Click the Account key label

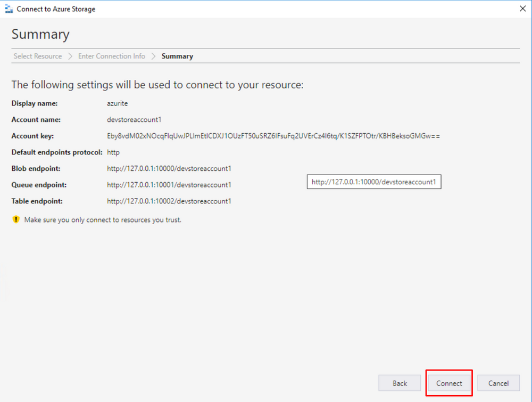[32, 136]
